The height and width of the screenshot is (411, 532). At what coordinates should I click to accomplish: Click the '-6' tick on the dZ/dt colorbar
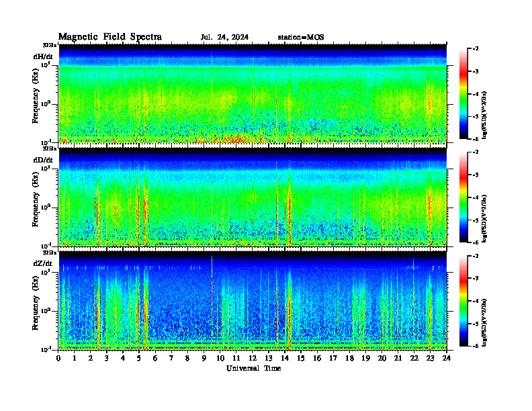[x=476, y=346]
